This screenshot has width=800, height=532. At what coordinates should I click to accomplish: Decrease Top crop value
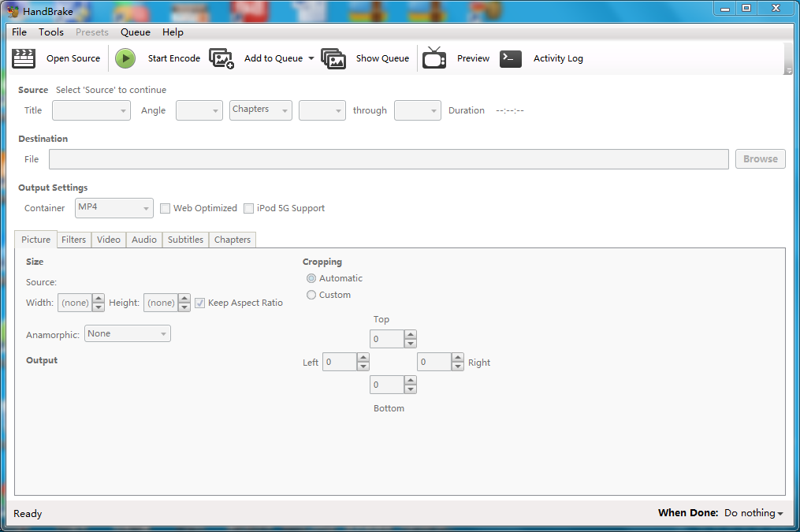pos(410,344)
